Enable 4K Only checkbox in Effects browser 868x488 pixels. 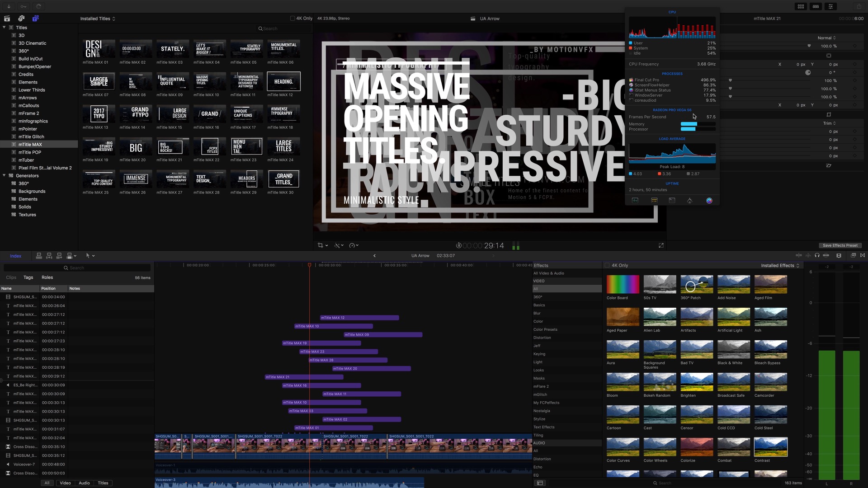point(607,266)
